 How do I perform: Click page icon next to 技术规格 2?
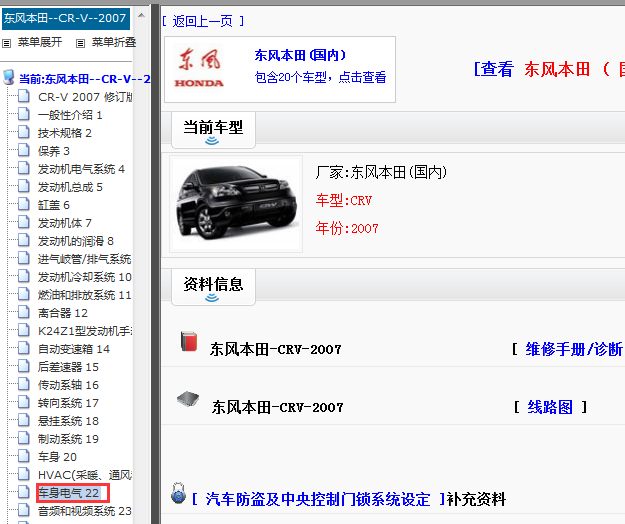coord(24,132)
